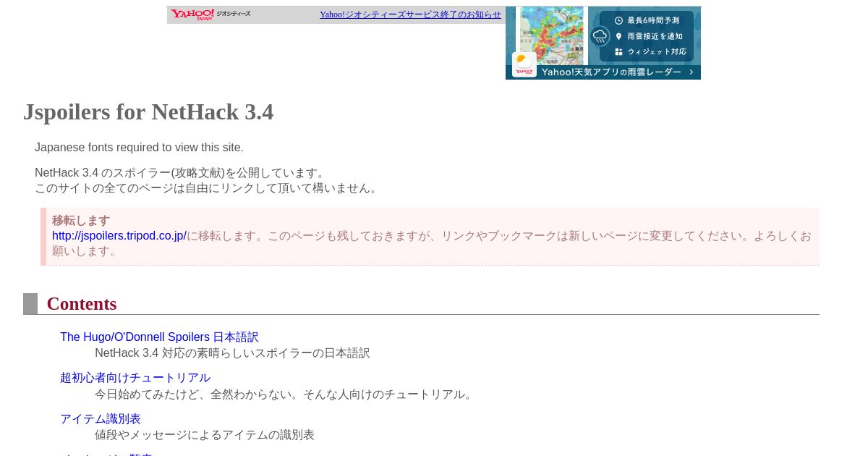Image resolution: width=868 pixels, height=456 pixels.
Task: Open the 超初心者向けチュートリアル link
Action: coord(135,378)
